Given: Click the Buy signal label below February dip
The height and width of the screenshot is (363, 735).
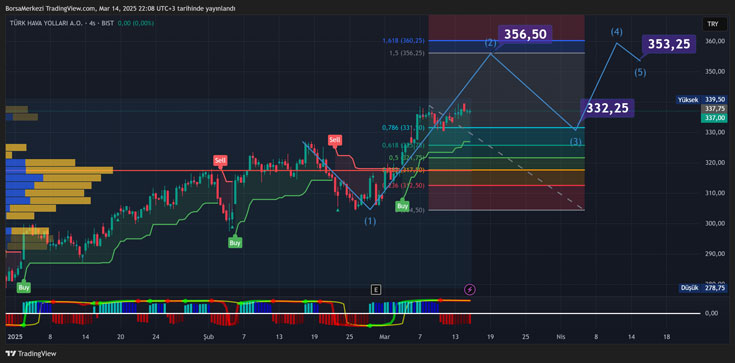Looking at the screenshot, I should [235, 242].
